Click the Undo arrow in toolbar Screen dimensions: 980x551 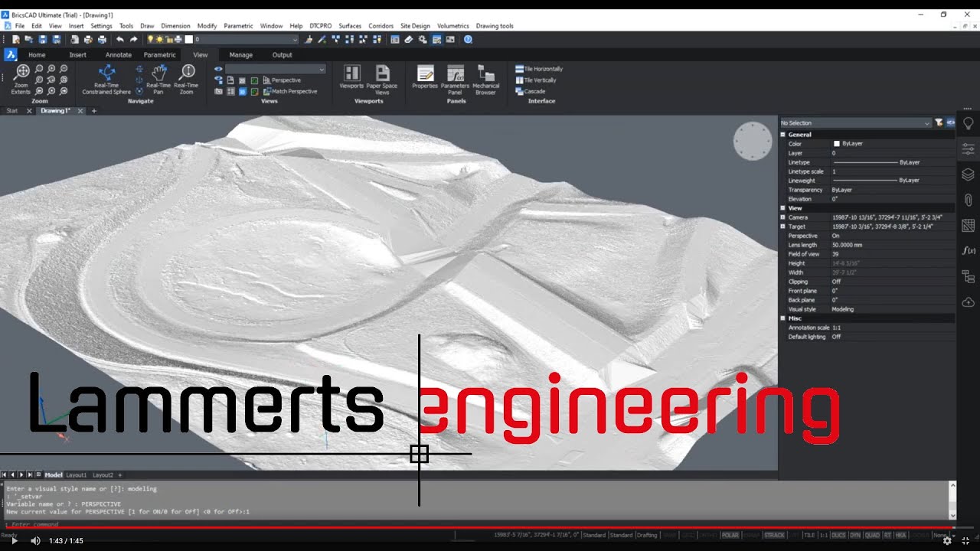click(x=119, y=39)
